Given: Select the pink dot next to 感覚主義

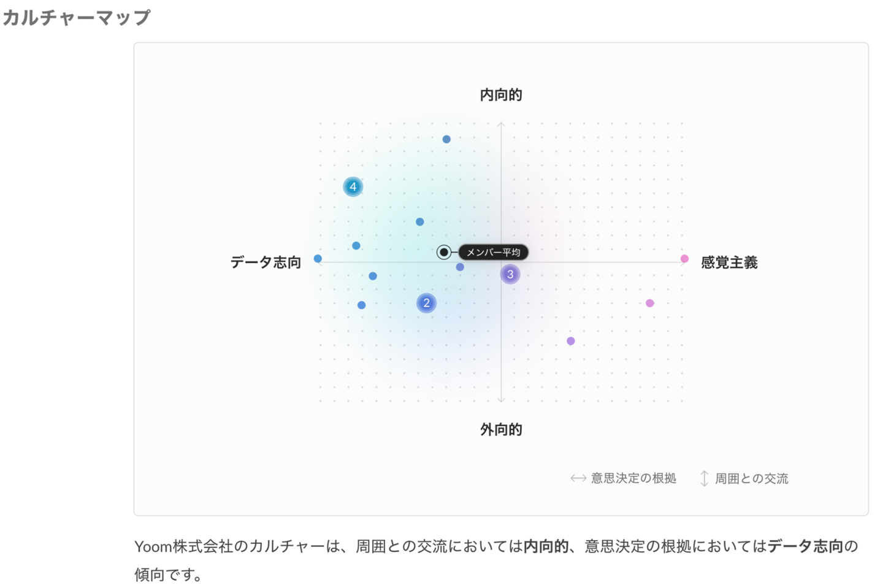Looking at the screenshot, I should [x=684, y=259].
